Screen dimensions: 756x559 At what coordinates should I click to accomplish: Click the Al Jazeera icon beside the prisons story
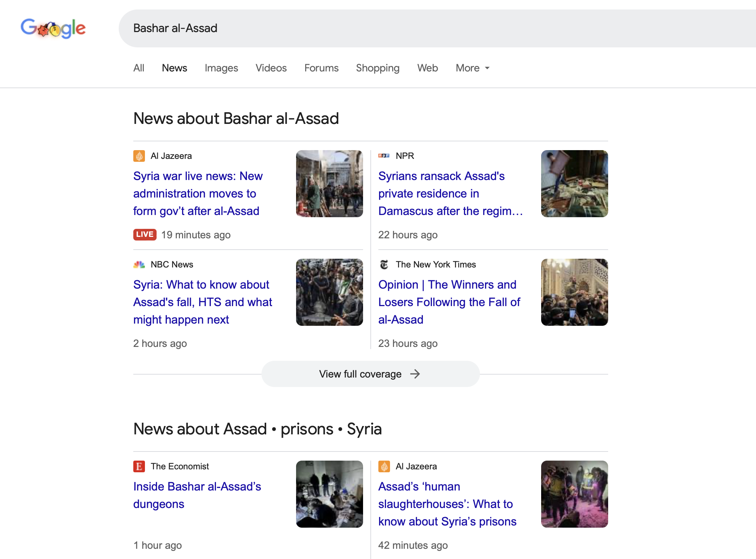(x=384, y=466)
